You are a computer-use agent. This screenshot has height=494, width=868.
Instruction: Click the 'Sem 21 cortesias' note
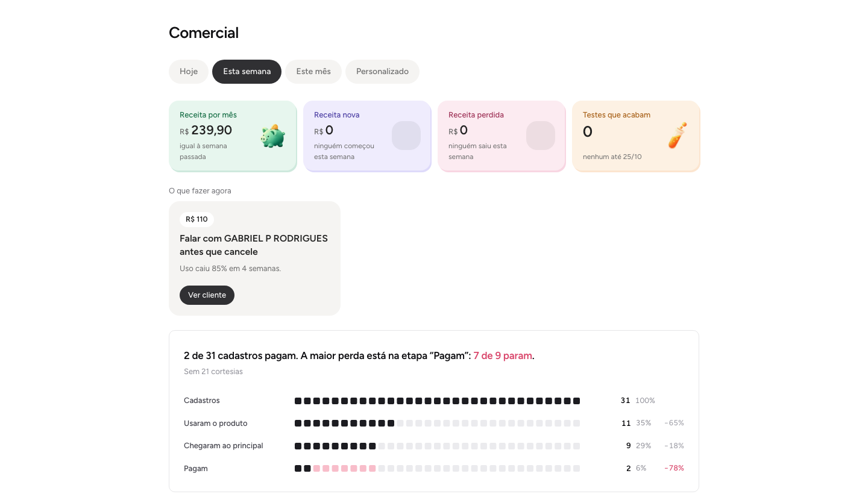[213, 372]
